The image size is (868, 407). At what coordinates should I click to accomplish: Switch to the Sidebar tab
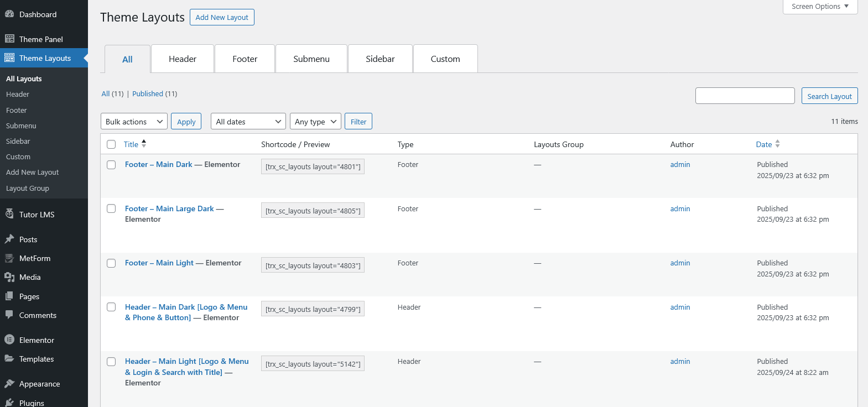(x=380, y=59)
